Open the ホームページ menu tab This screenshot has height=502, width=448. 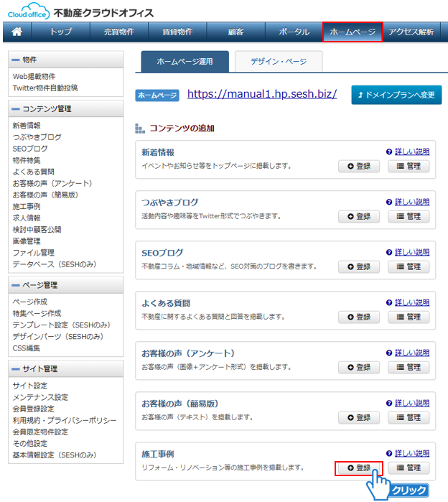coord(352,32)
